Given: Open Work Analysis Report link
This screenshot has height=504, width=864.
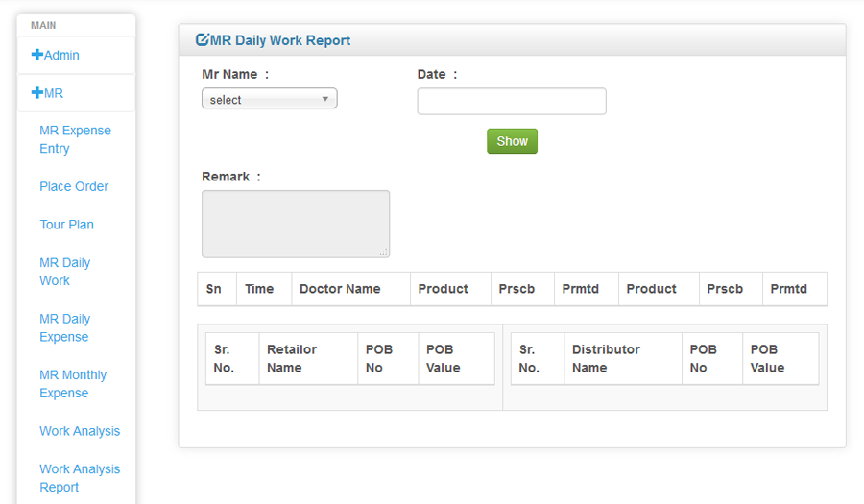Looking at the screenshot, I should point(80,478).
